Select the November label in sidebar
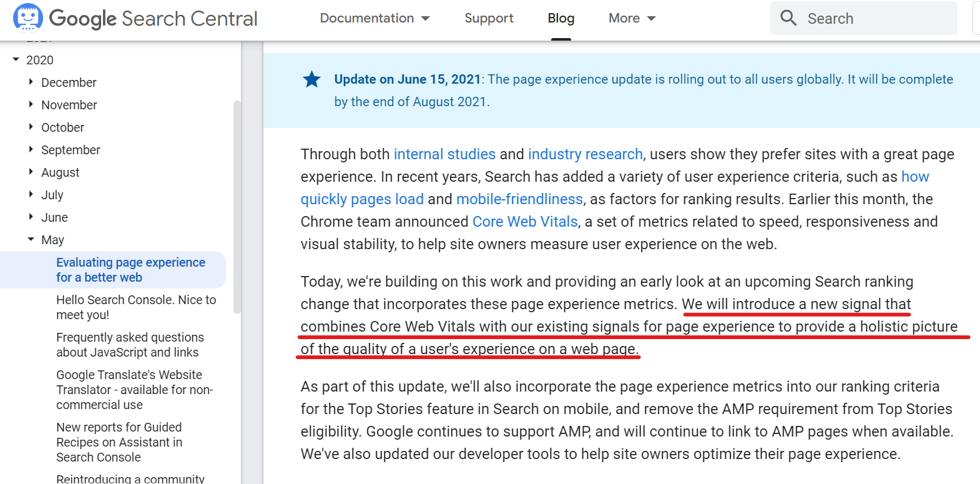980x484 pixels. pos(69,105)
